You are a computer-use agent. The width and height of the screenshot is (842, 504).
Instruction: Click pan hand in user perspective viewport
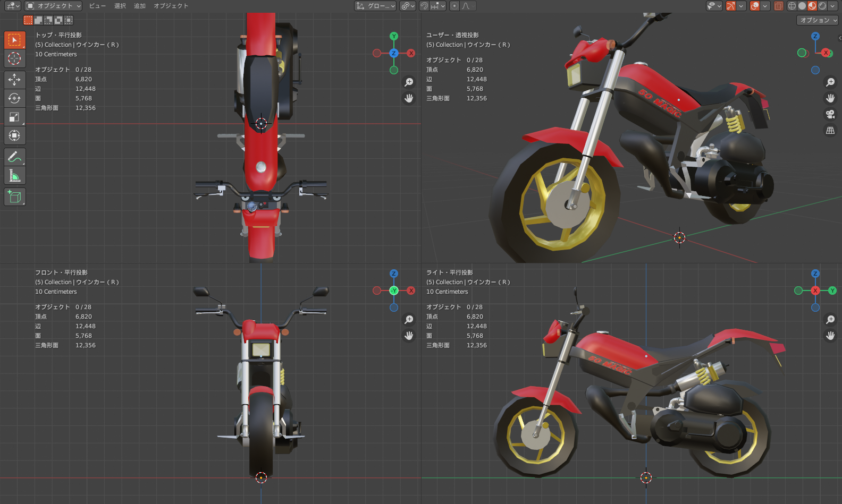click(x=830, y=98)
